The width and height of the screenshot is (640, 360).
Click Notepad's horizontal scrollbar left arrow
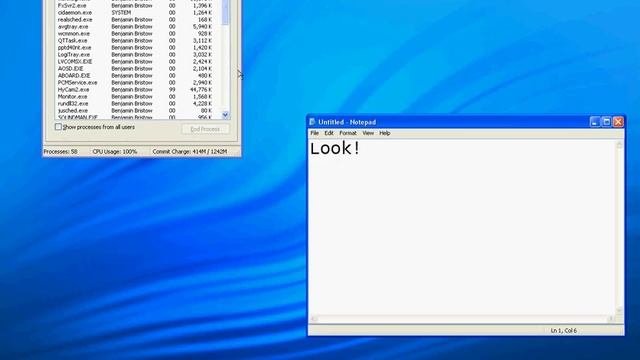tap(313, 319)
